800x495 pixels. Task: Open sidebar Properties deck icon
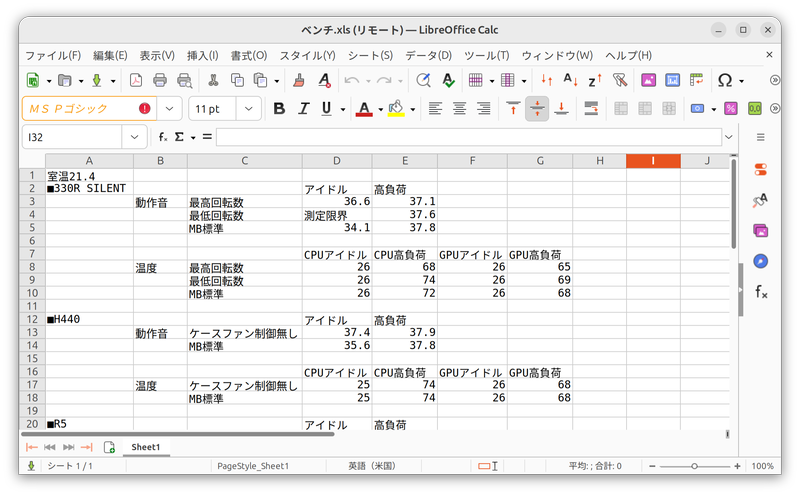tap(760, 169)
